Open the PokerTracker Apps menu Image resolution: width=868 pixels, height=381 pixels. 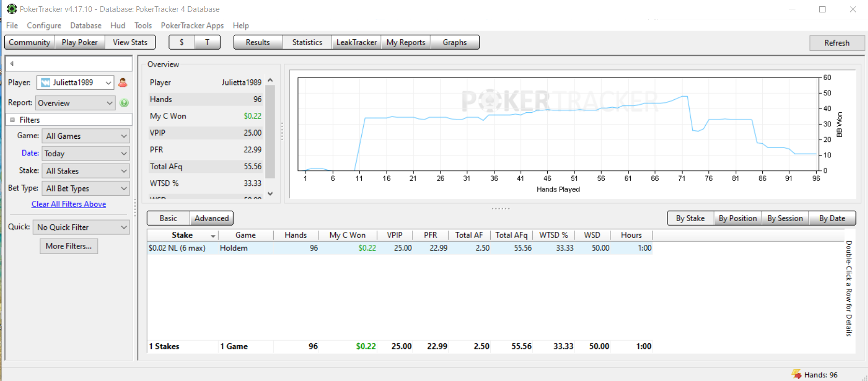pyautogui.click(x=192, y=25)
